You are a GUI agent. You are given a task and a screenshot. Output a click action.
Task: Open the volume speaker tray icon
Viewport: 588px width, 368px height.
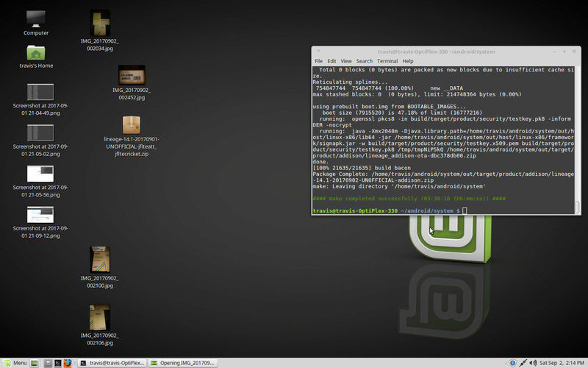(532, 363)
